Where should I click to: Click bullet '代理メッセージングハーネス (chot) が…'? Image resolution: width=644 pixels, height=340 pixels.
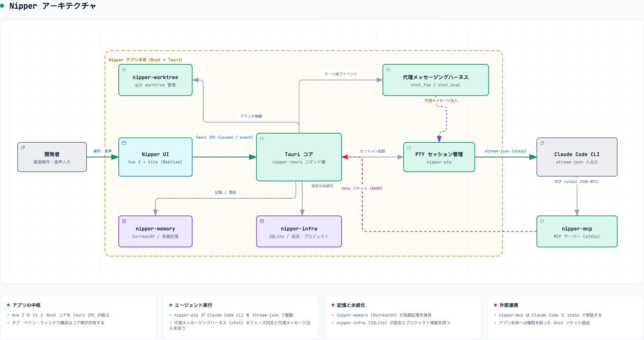pyautogui.click(x=240, y=325)
